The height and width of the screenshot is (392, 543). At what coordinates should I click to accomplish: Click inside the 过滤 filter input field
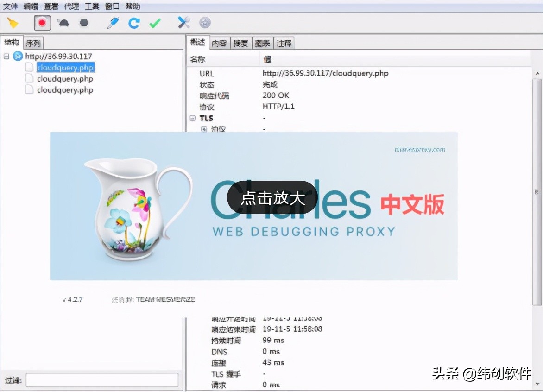(101, 379)
